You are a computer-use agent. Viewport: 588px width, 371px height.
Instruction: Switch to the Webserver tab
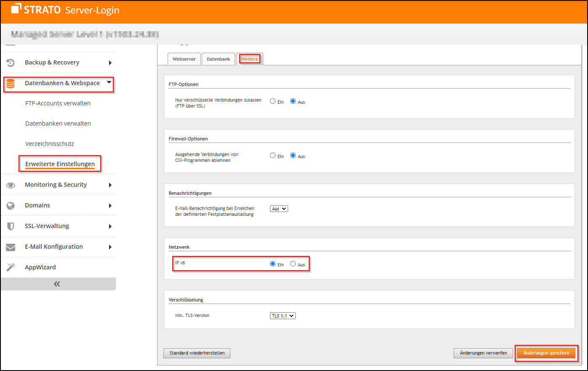pyautogui.click(x=184, y=59)
